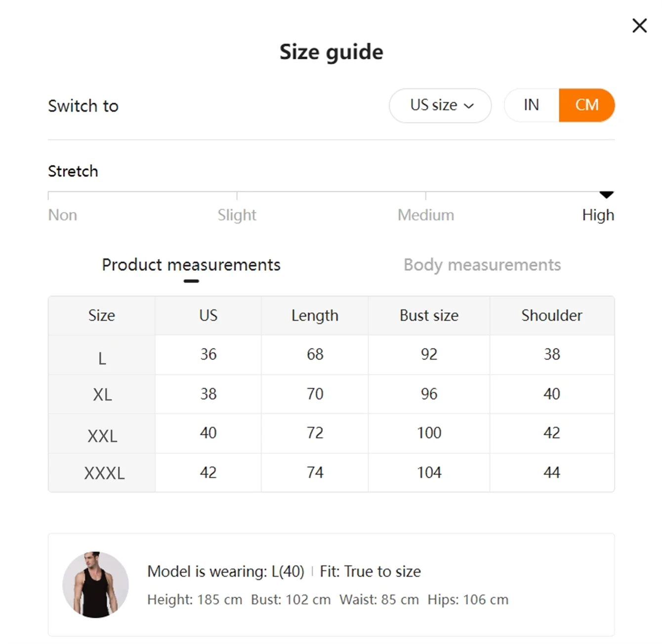The image size is (662, 644).
Task: Select the L size row
Action: pyautogui.click(x=331, y=355)
